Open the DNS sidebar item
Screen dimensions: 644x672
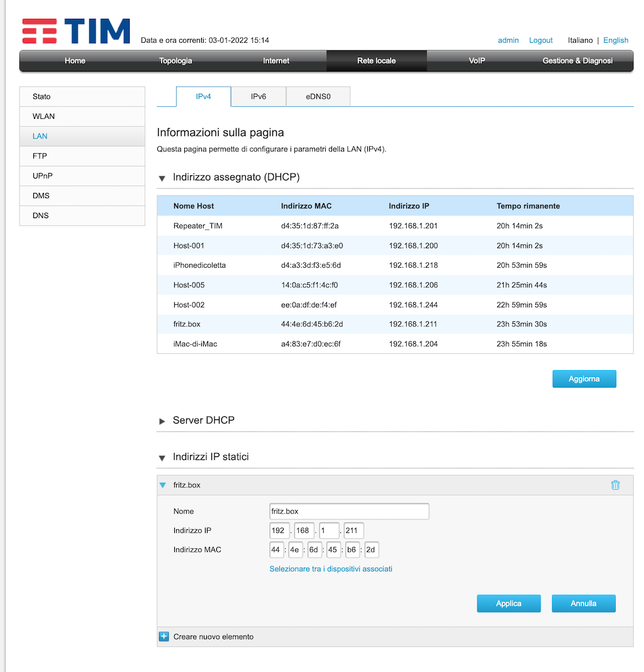[x=40, y=216]
